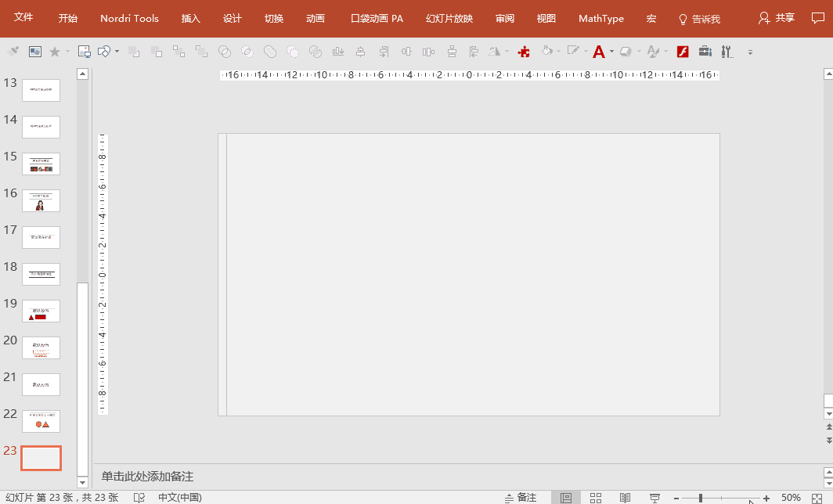Click the red letter A font color icon
This screenshot has height=504, width=833.
[x=599, y=52]
